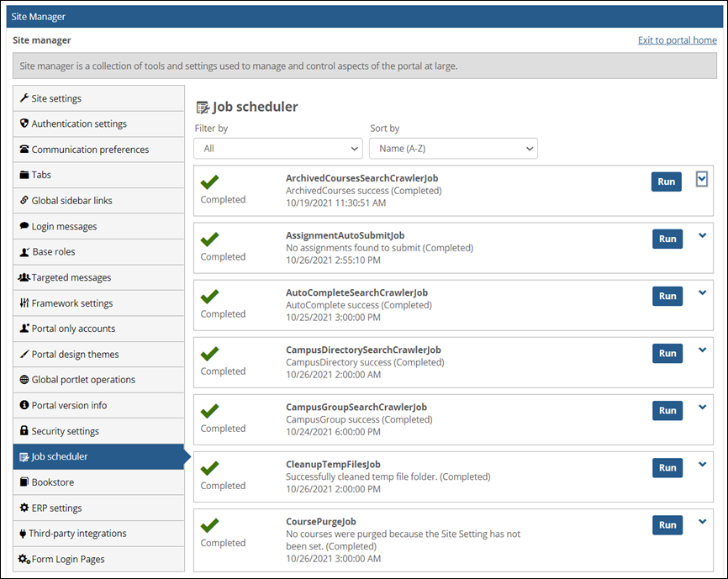The width and height of the screenshot is (728, 579).
Task: Select Third-party integrations menu item
Action: click(x=99, y=533)
